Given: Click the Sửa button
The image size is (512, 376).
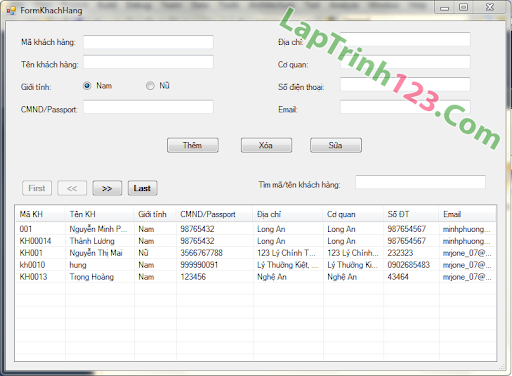Looking at the screenshot, I should tap(336, 145).
